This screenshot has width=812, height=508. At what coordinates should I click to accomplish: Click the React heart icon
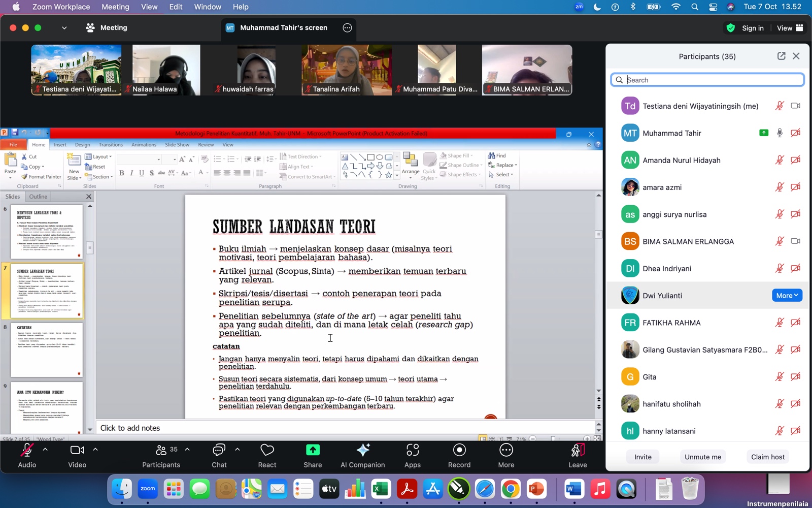pyautogui.click(x=267, y=451)
